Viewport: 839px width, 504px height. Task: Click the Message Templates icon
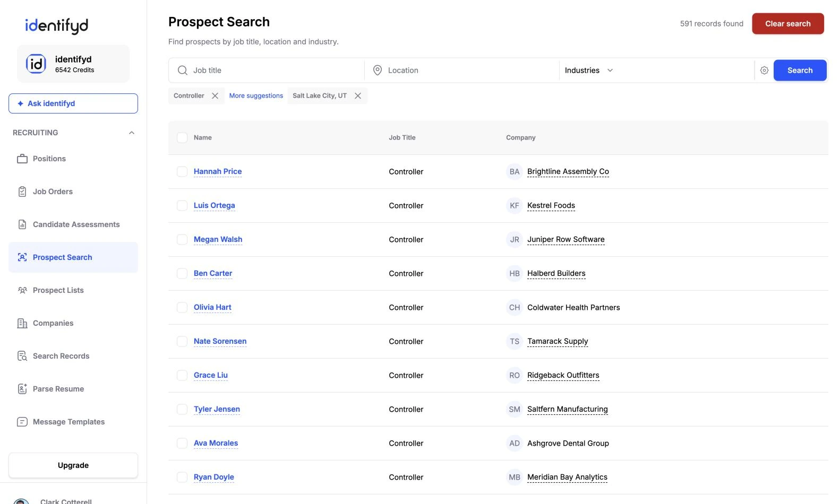pos(22,422)
